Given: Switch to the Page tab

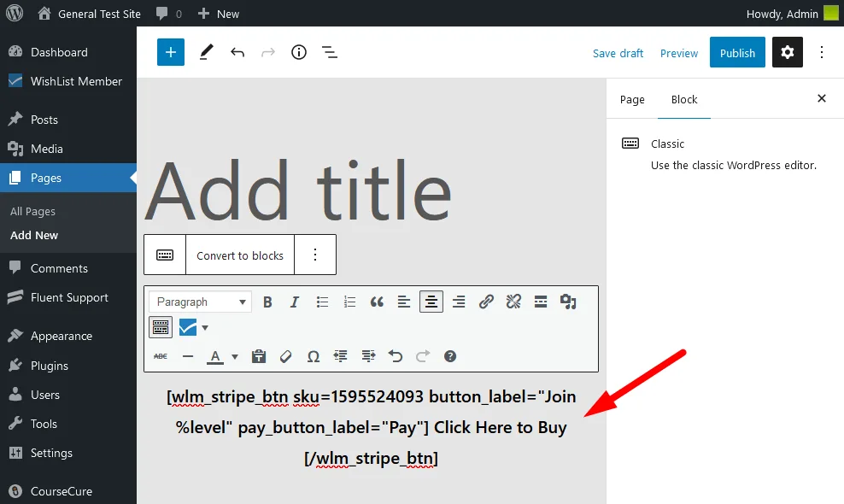Looking at the screenshot, I should 632,100.
